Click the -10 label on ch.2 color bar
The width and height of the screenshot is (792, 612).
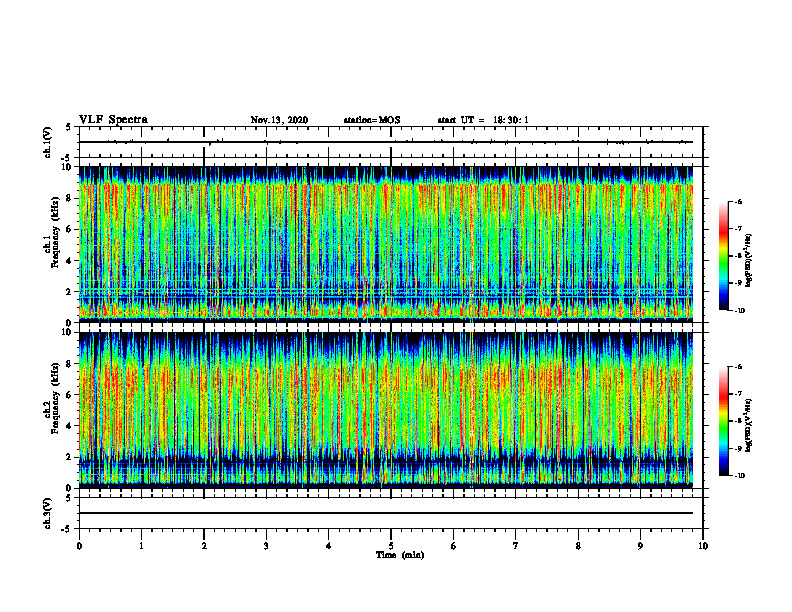(739, 476)
